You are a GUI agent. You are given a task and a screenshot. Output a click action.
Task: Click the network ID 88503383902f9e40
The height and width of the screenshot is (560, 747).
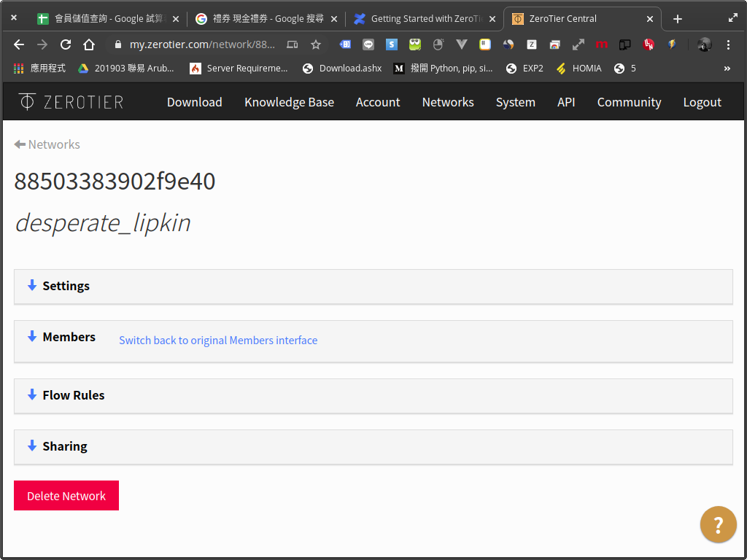point(115,182)
